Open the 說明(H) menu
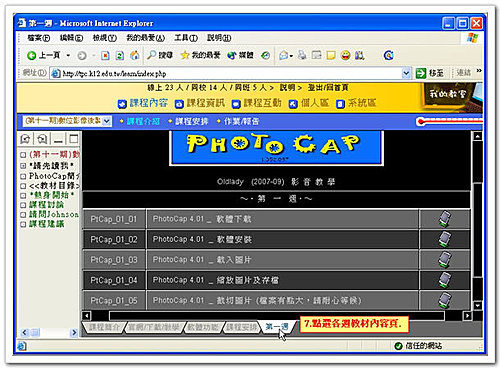Image resolution: width=500 pixels, height=368 pixels. click(x=219, y=38)
